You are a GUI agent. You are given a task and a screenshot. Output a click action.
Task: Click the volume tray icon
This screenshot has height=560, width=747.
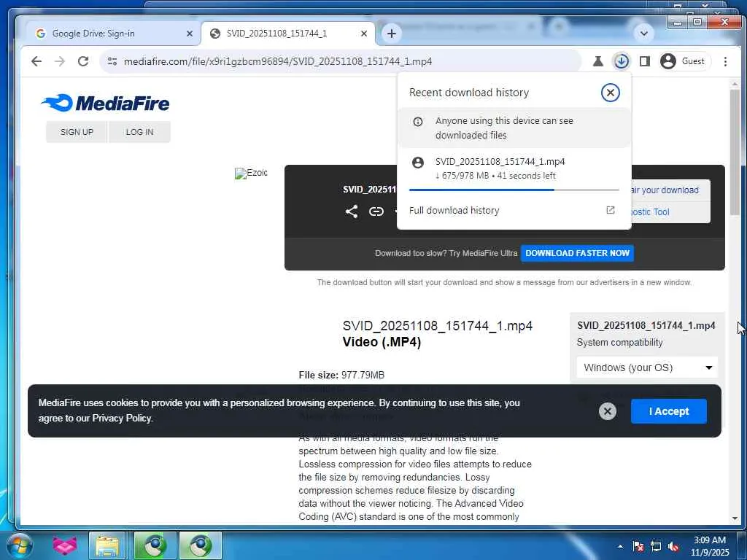[673, 546]
